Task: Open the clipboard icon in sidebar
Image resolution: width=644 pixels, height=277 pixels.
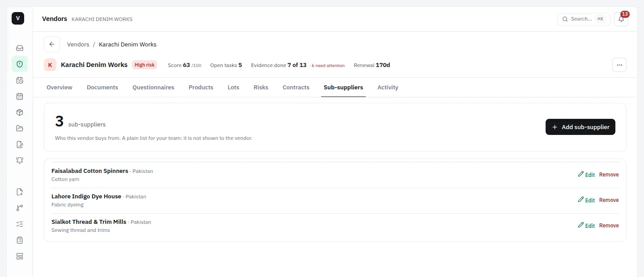Action: click(x=20, y=240)
